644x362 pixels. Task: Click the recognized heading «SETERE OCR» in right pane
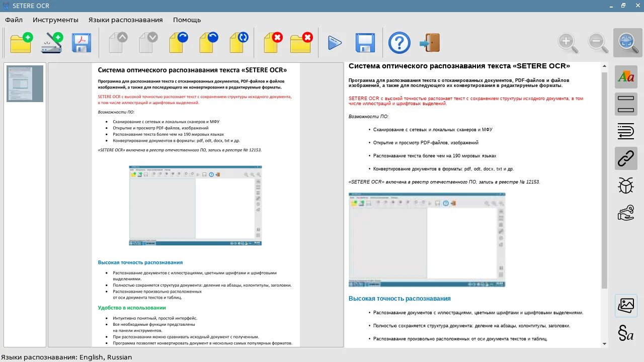pos(459,66)
